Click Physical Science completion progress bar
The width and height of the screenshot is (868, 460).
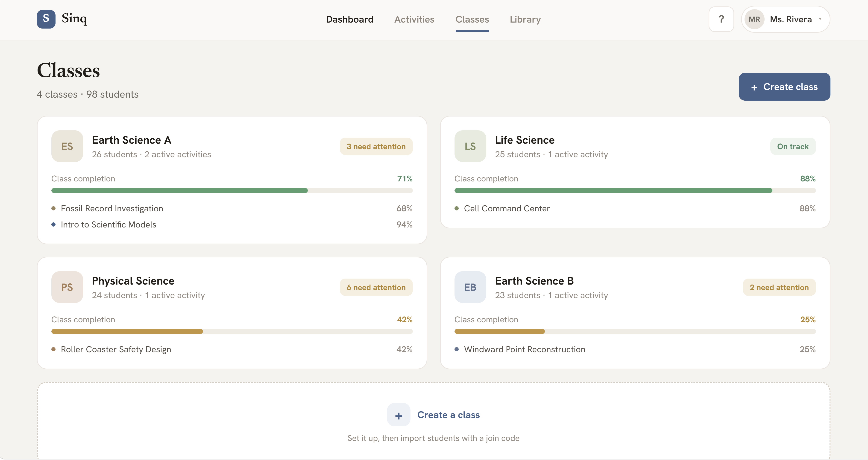[x=232, y=331]
